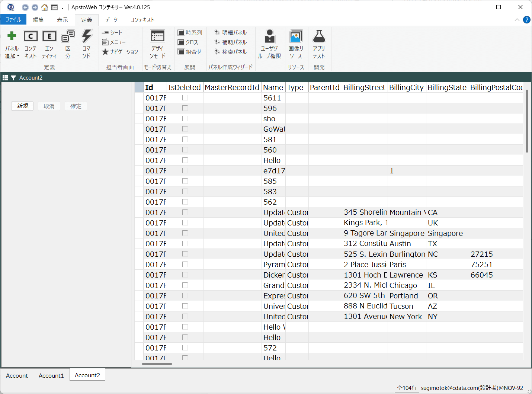Toggle IsDeleted checkbox for row named GoWat
This screenshot has height=394, width=532.
click(185, 129)
